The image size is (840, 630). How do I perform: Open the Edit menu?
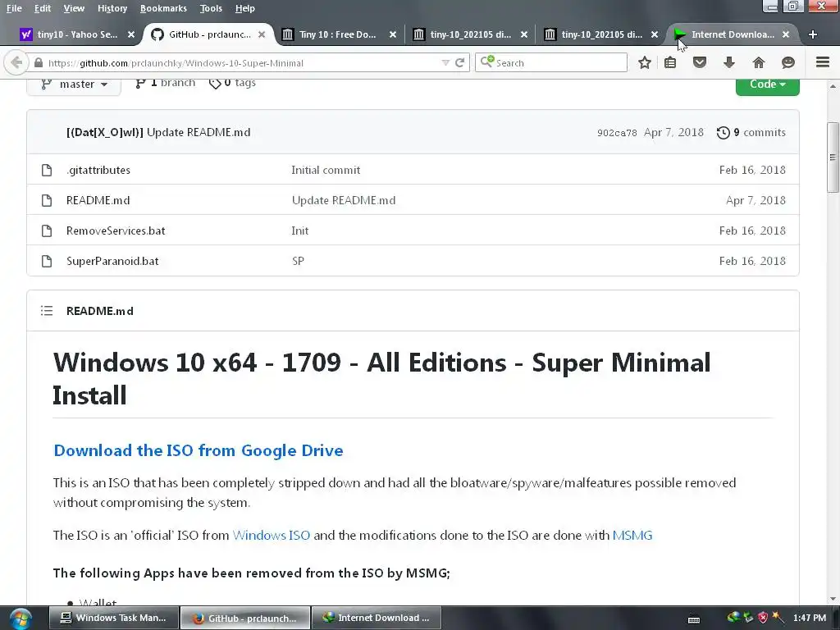43,8
